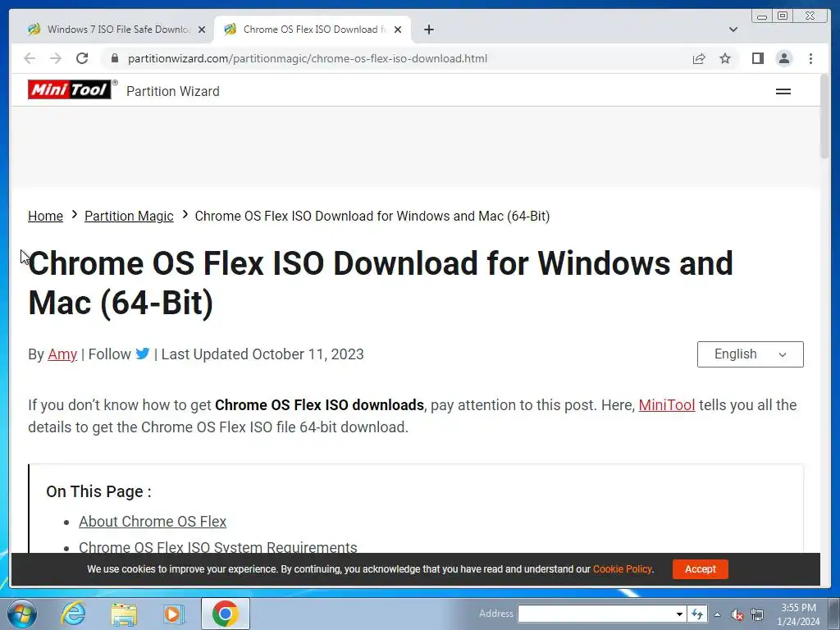Click the Partition Wizard header text

pos(173,91)
